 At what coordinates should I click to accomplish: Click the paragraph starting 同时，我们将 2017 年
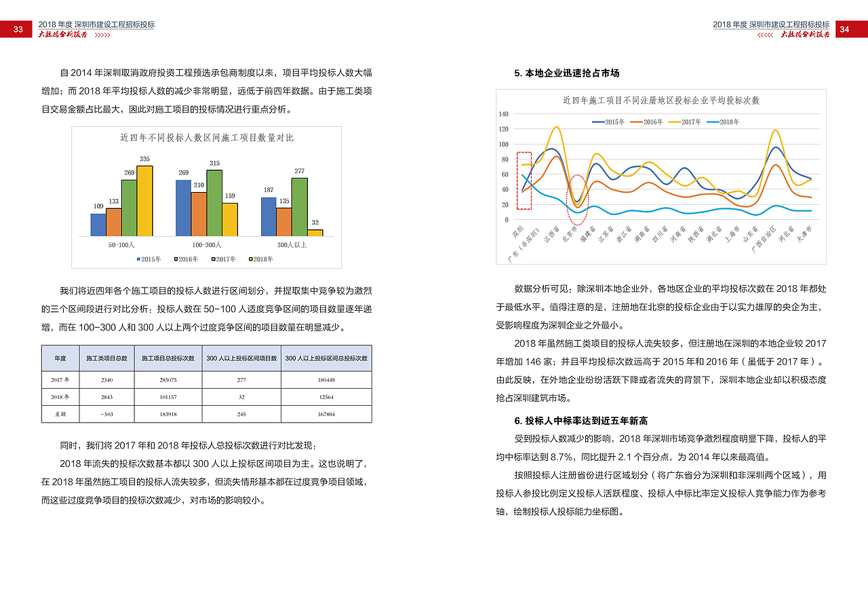pyautogui.click(x=186, y=446)
